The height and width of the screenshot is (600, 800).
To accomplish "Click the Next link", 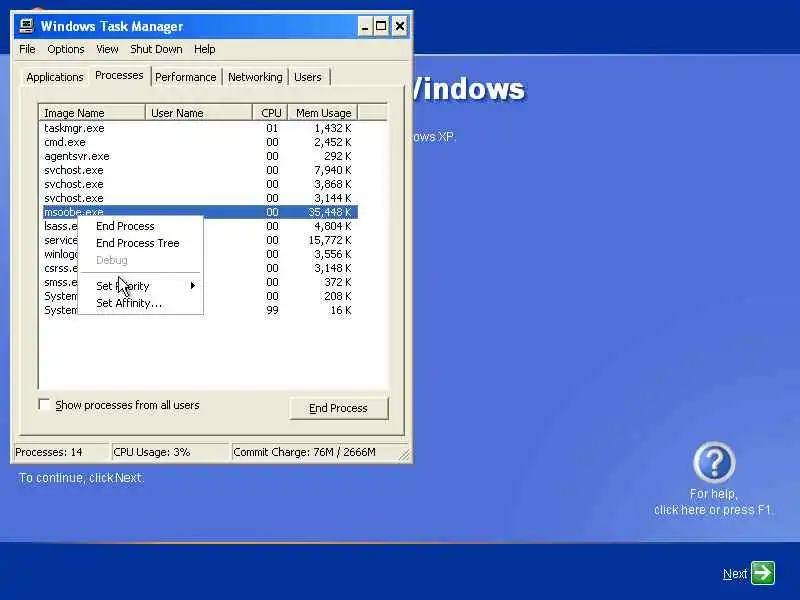I will (x=735, y=574).
